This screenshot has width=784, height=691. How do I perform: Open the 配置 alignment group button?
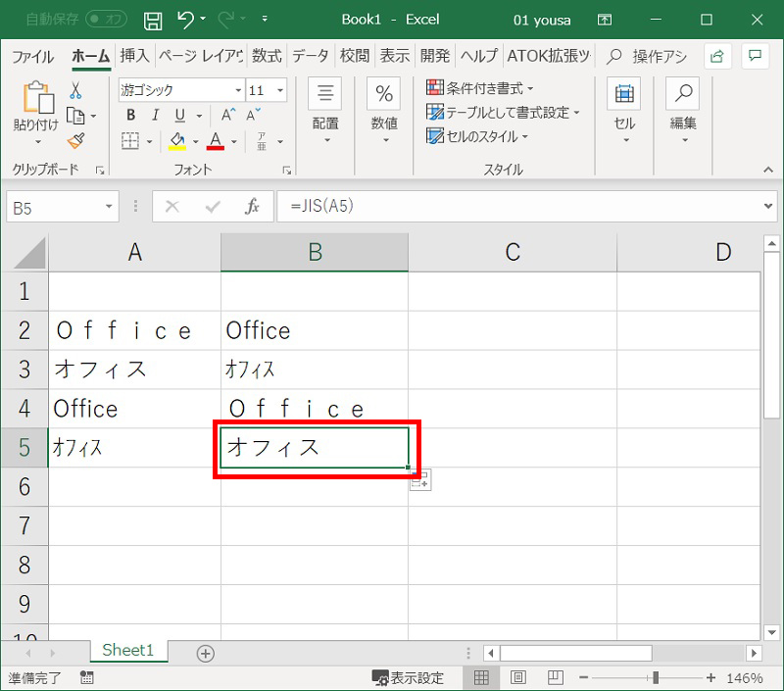point(325,110)
